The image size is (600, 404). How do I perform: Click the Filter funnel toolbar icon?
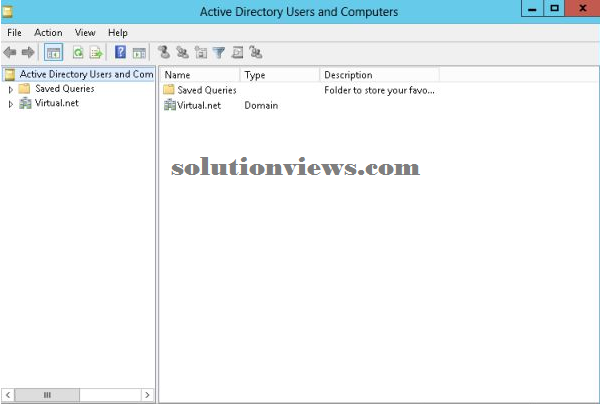tap(219, 52)
